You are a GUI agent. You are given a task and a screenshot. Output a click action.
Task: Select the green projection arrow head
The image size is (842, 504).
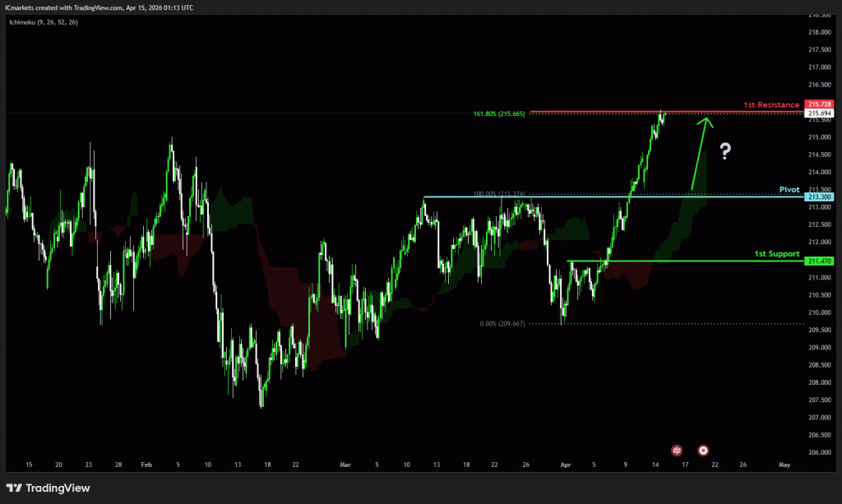[705, 122]
